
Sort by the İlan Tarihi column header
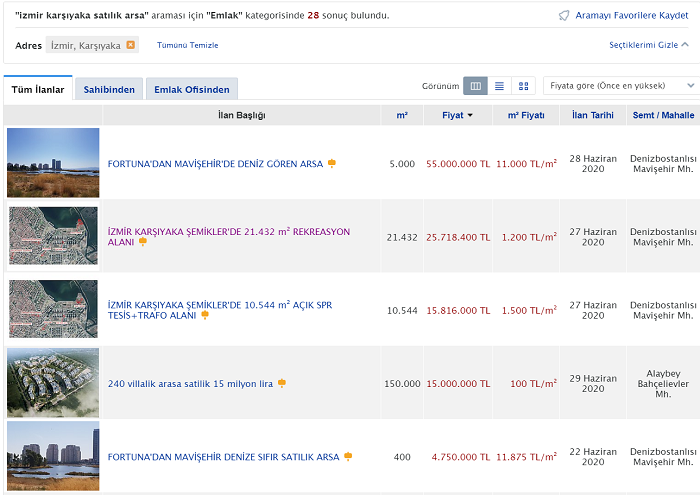point(592,116)
